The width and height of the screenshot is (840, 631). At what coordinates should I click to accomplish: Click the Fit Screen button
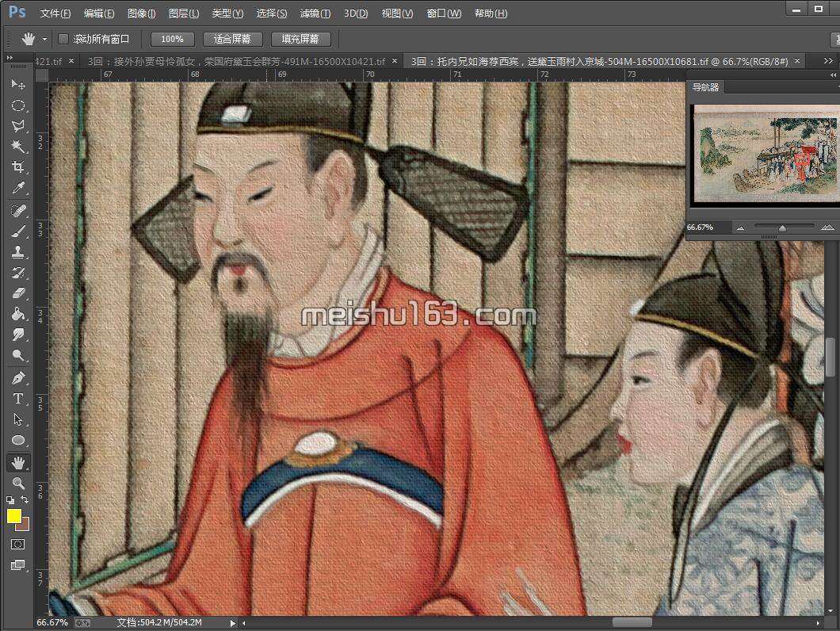232,39
